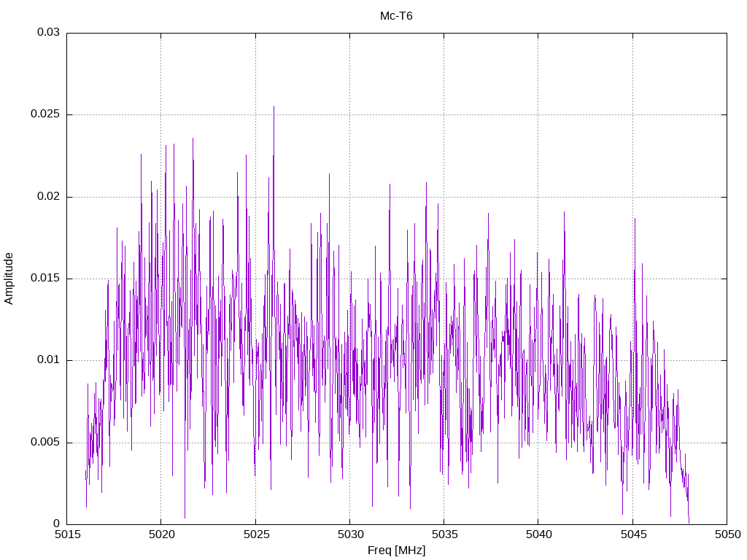This screenshot has width=747, height=560.
Task: Click the plot title 'Mc-T6'
Action: coord(396,16)
